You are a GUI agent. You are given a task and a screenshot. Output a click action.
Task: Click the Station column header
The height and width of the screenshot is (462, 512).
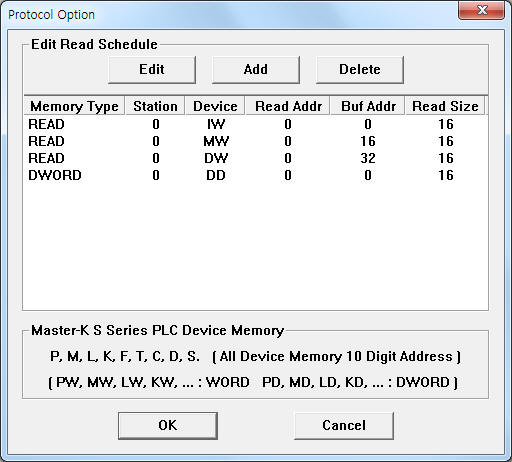155,106
